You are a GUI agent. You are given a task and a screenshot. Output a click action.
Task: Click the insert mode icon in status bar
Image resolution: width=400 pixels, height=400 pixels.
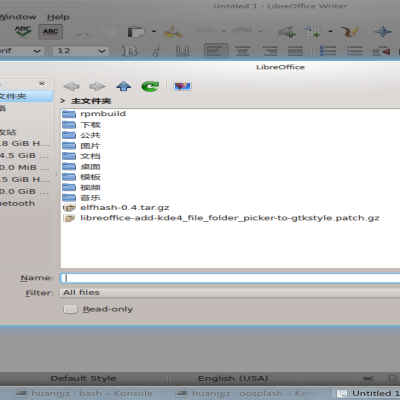(x=368, y=378)
